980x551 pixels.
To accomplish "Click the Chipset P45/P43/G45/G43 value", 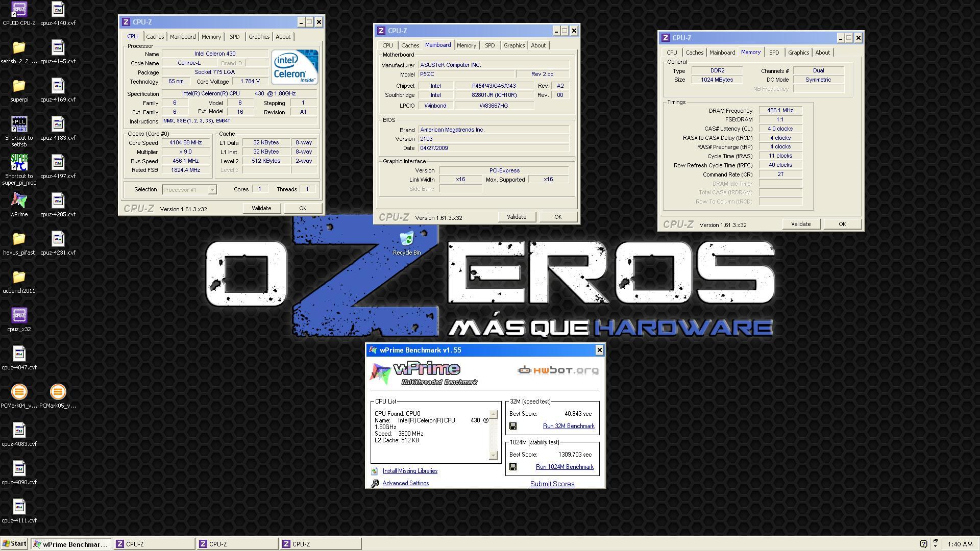I will [494, 86].
